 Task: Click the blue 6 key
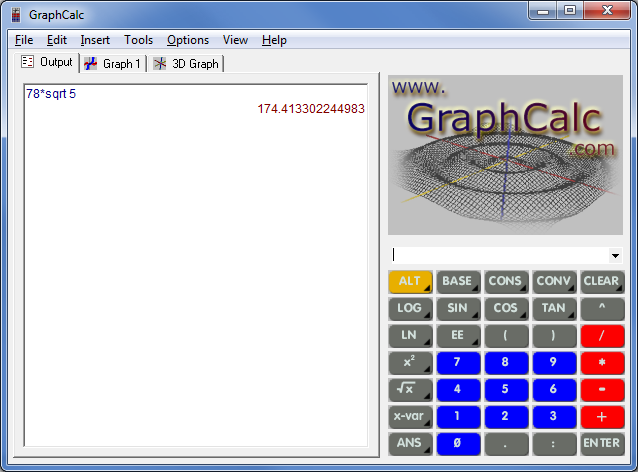[554, 389]
